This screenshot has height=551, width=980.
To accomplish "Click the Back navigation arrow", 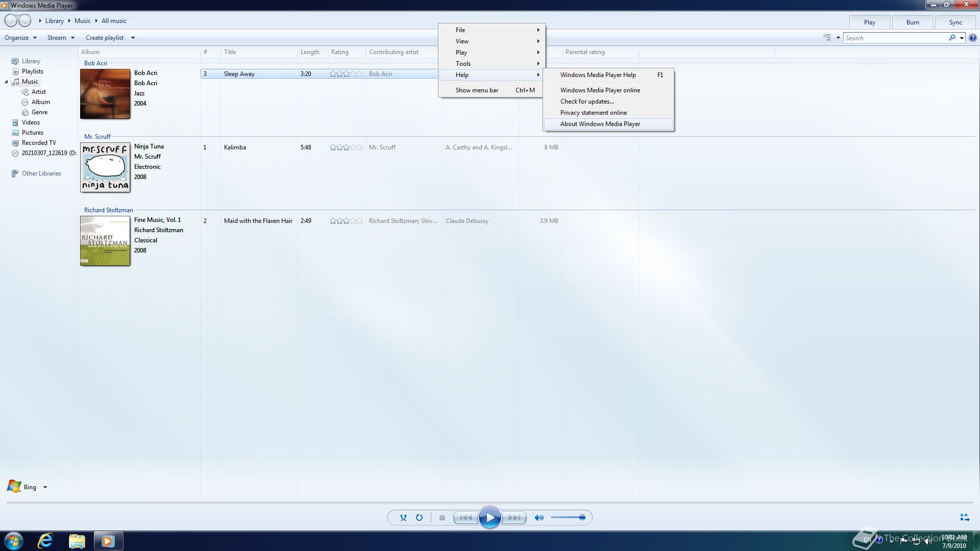I will tap(11, 20).
